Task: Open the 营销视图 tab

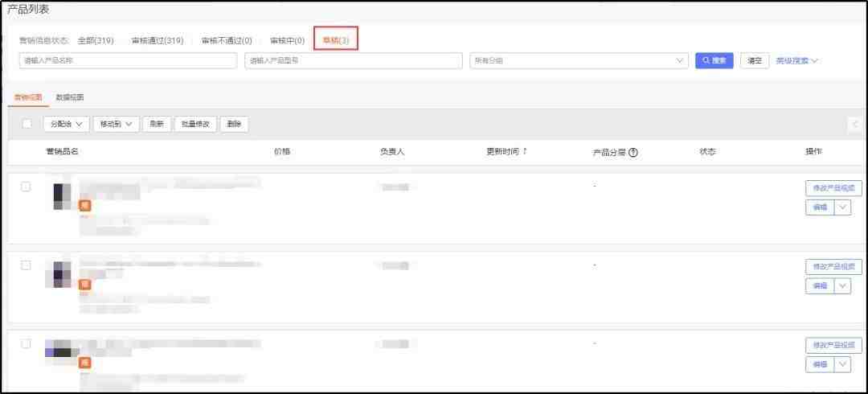Action: tap(28, 97)
